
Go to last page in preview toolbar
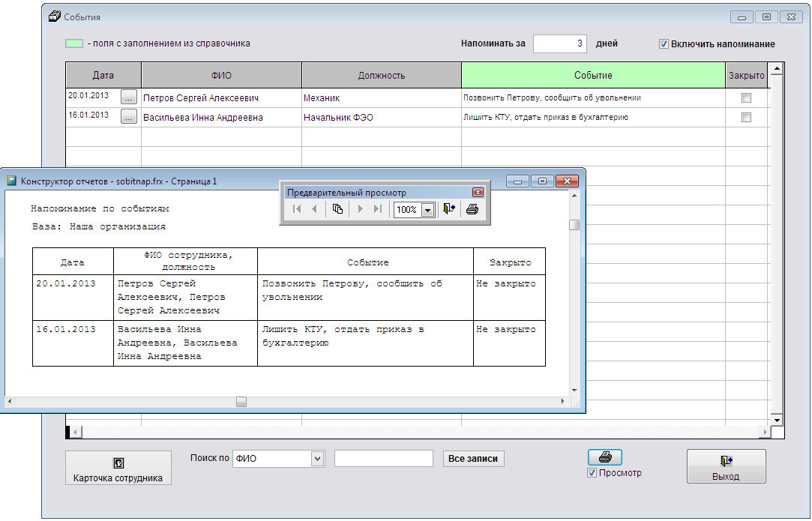378,210
